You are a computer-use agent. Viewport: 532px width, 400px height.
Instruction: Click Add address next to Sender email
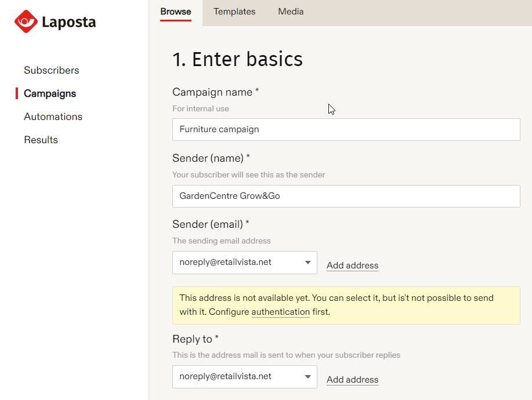tap(352, 266)
